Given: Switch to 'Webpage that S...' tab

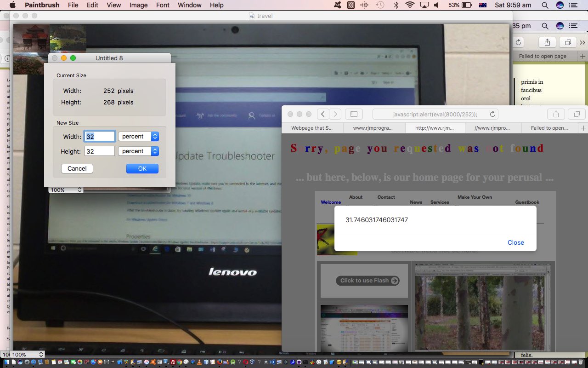Looking at the screenshot, I should (x=312, y=128).
